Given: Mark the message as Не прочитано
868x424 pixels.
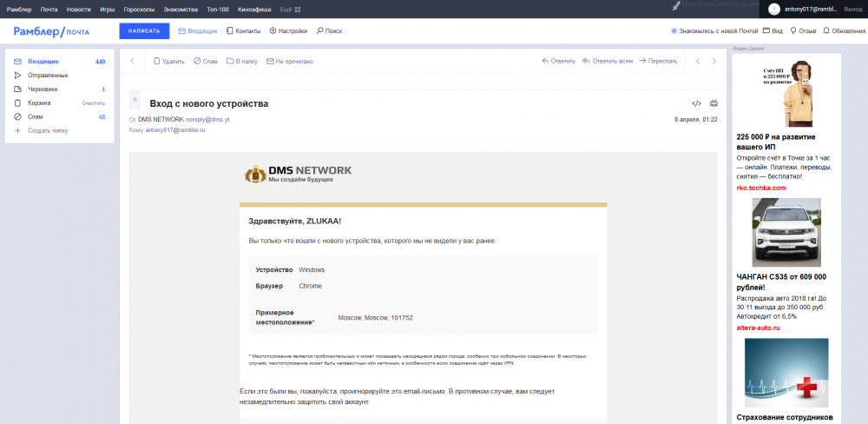Looking at the screenshot, I should (x=290, y=62).
